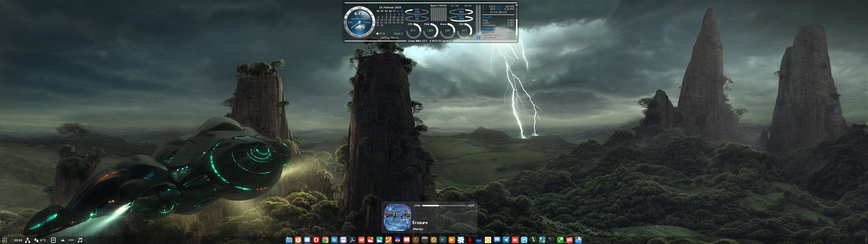Open the Disney+ dock icon
The height and width of the screenshot is (244, 868).
pos(479,240)
